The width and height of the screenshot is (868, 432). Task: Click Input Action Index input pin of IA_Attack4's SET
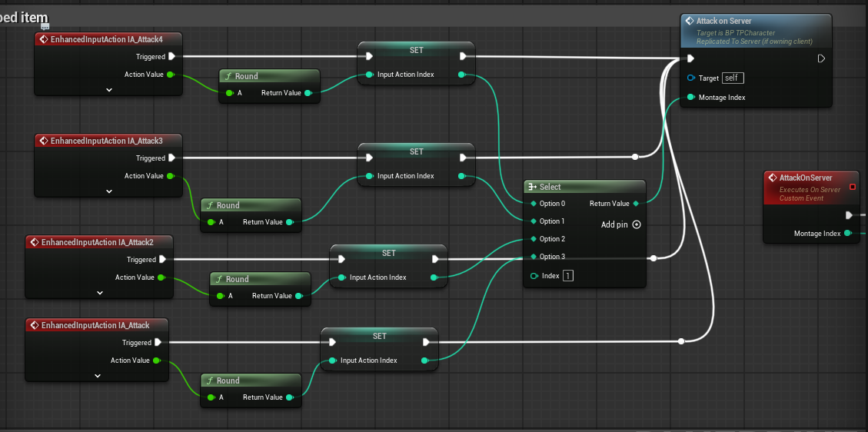(x=368, y=75)
